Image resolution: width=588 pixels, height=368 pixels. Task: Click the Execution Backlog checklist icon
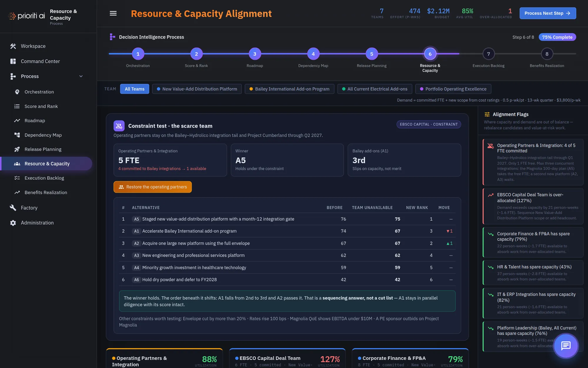click(17, 178)
